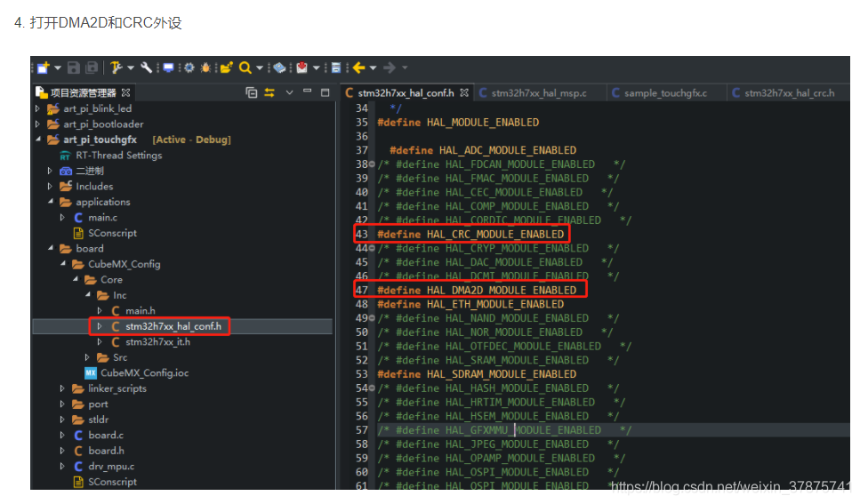Select board.h file

(106, 451)
